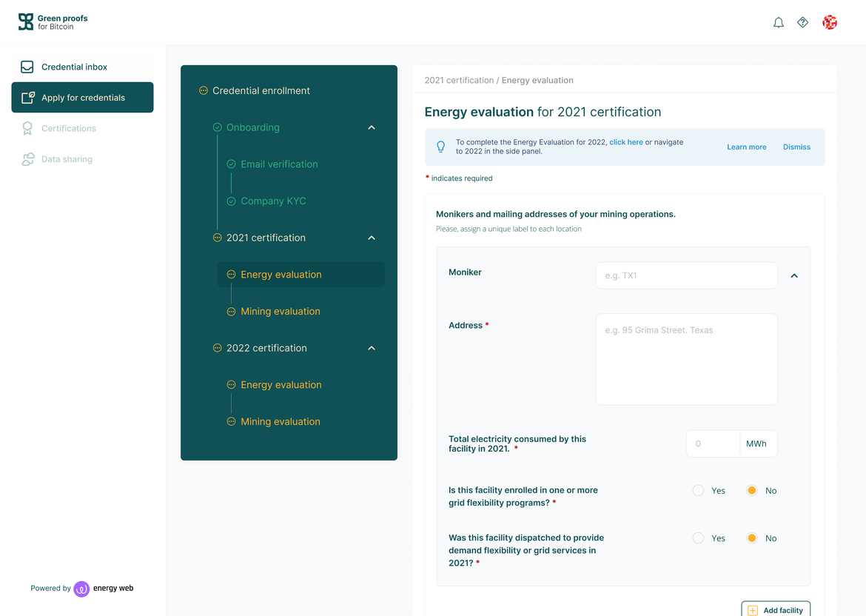Screen dimensions: 866x616
Task: Click the Add facility button
Action: click(x=775, y=609)
